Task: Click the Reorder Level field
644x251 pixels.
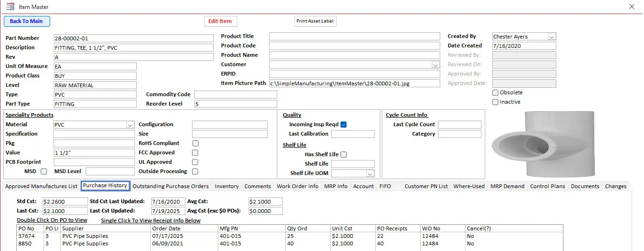Action: [x=236, y=104]
